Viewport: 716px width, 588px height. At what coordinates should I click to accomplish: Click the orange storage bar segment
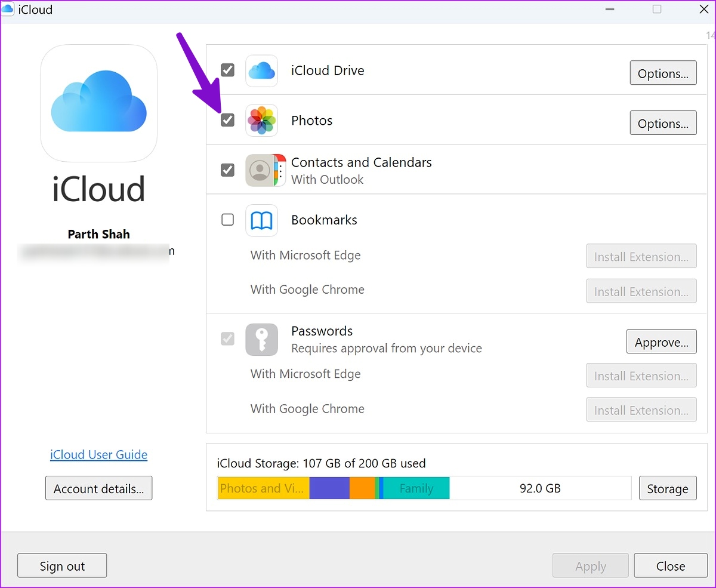(x=362, y=488)
